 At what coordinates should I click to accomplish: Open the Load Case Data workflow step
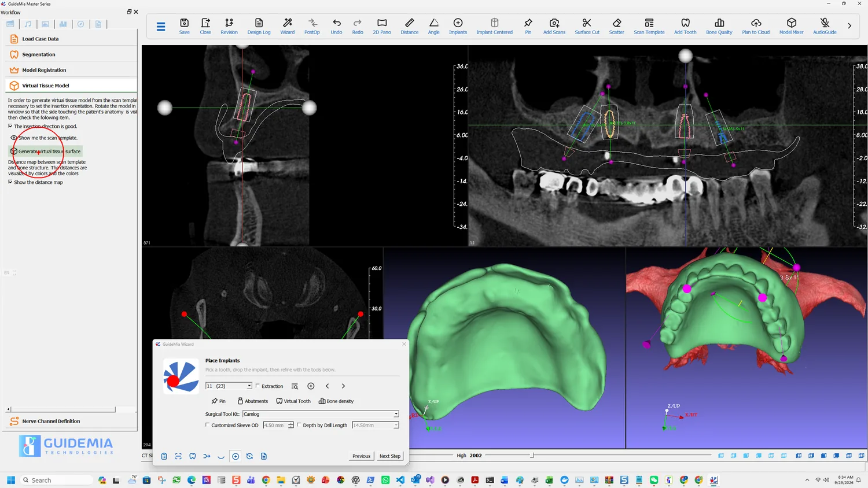click(71, 39)
